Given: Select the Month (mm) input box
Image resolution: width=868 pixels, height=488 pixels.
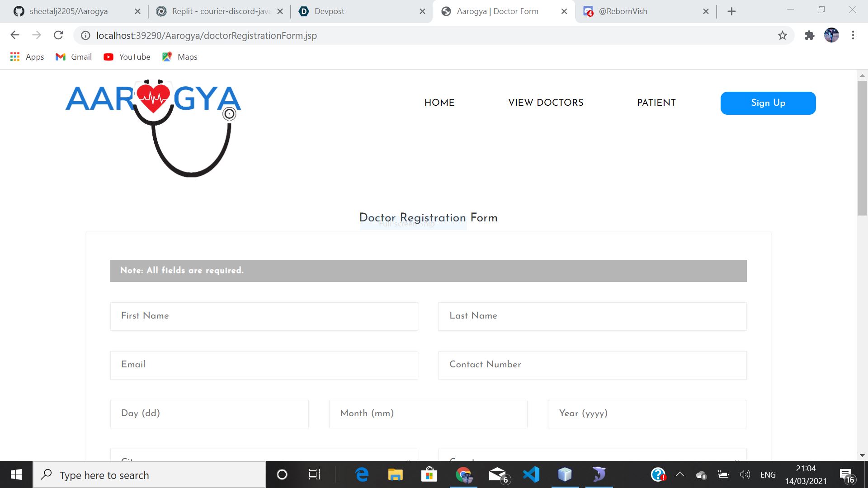Looking at the screenshot, I should coord(428,414).
